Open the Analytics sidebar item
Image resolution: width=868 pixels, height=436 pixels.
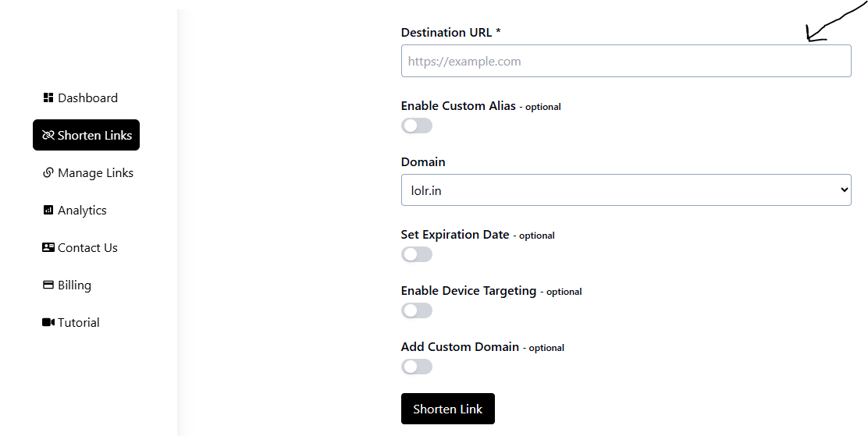(75, 211)
